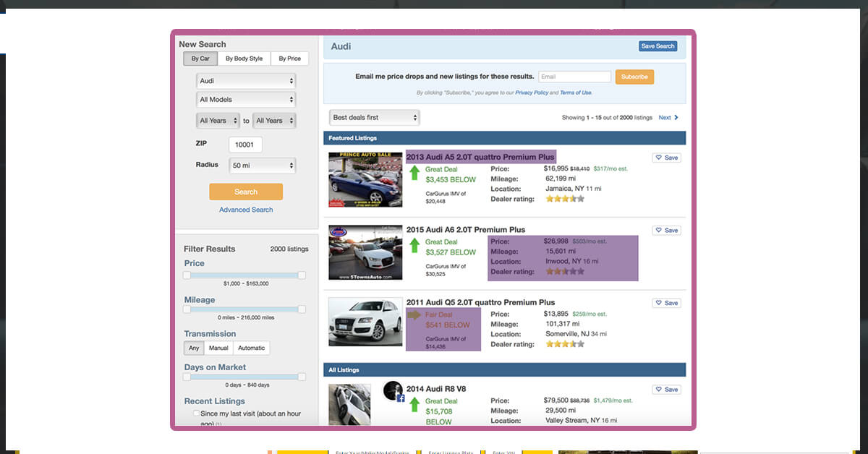Screen dimensions: 868x454
Task: Switch to By Price tab
Action: [x=289, y=59]
